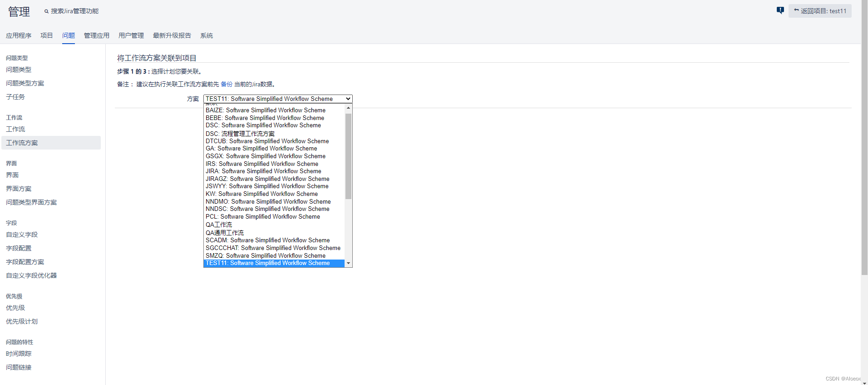Select 工作流方案 in the sidebar
The image size is (868, 385).
[22, 143]
